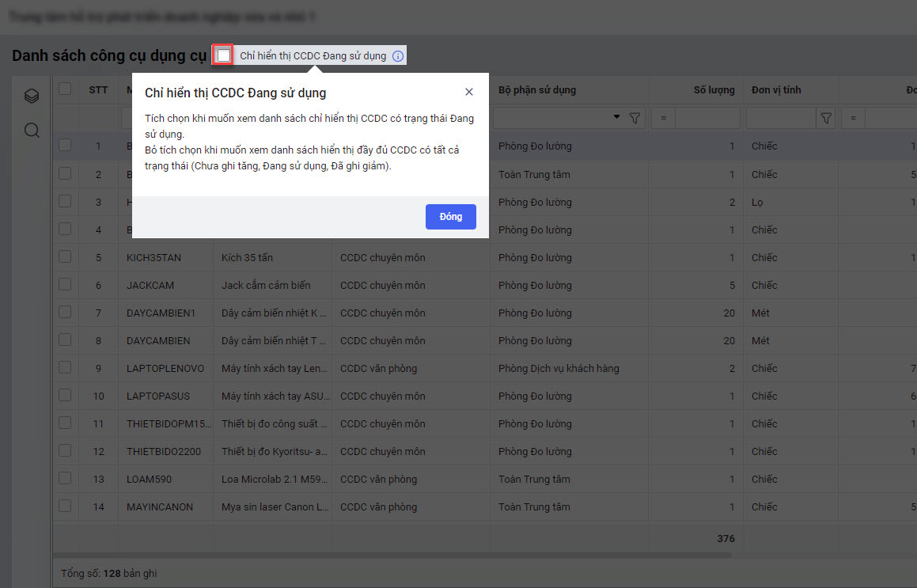Click the Đơn vị tính column header
The image size is (917, 588).
pos(776,90)
